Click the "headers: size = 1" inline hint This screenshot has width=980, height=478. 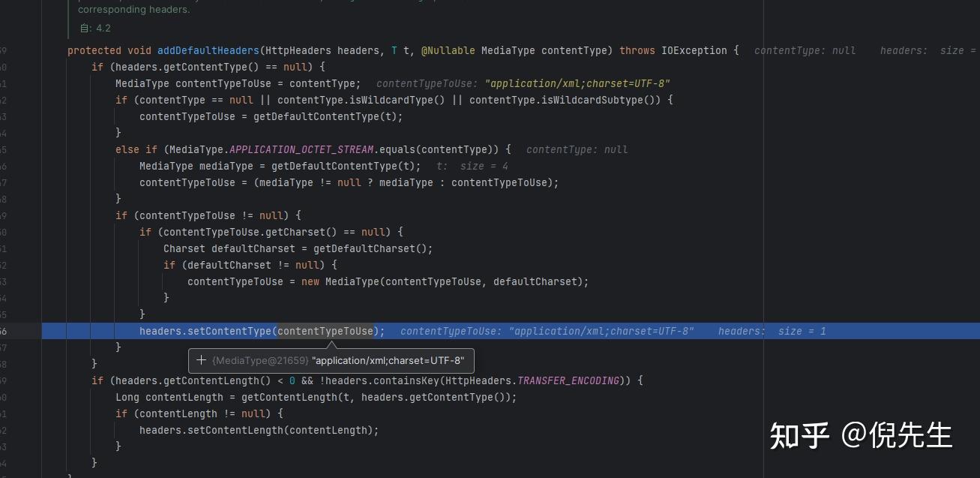772,331
